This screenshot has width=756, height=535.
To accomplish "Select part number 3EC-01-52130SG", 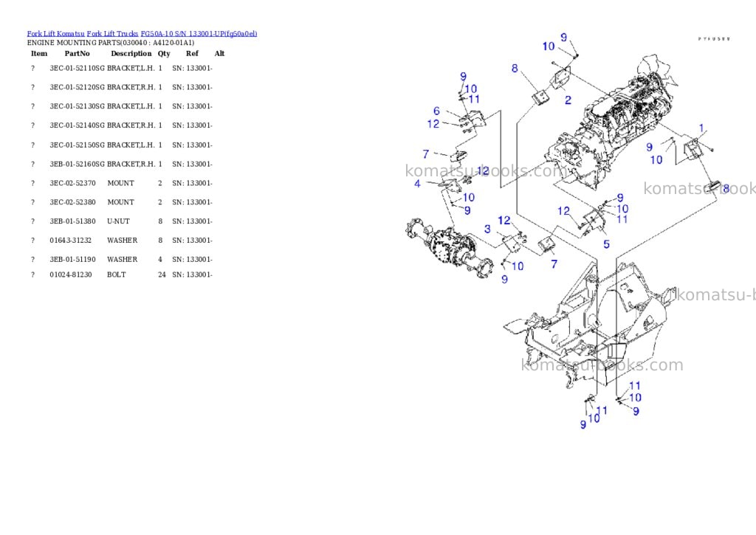I will (77, 106).
